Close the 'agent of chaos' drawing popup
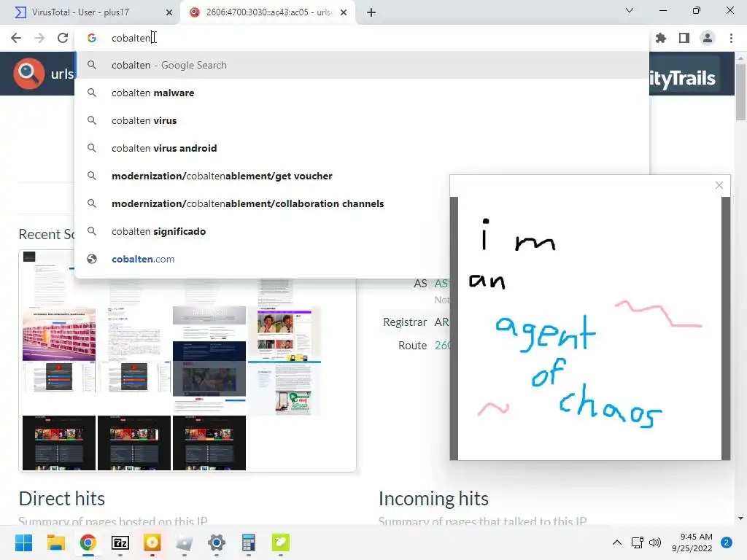This screenshot has width=747, height=560. tap(719, 185)
